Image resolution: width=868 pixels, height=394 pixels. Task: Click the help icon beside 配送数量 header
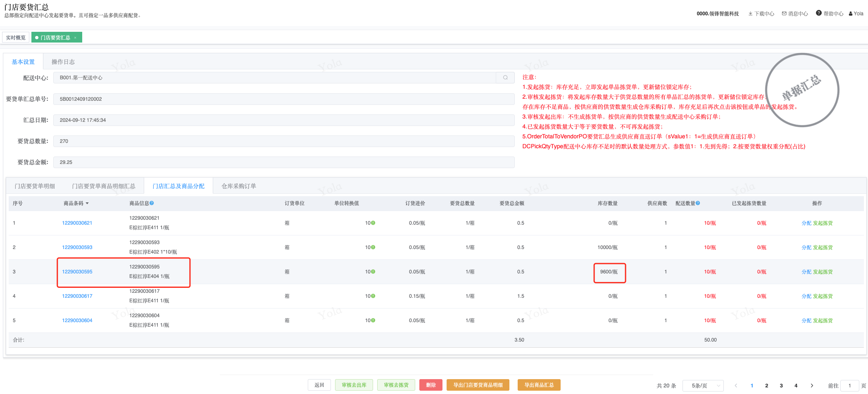tap(698, 203)
